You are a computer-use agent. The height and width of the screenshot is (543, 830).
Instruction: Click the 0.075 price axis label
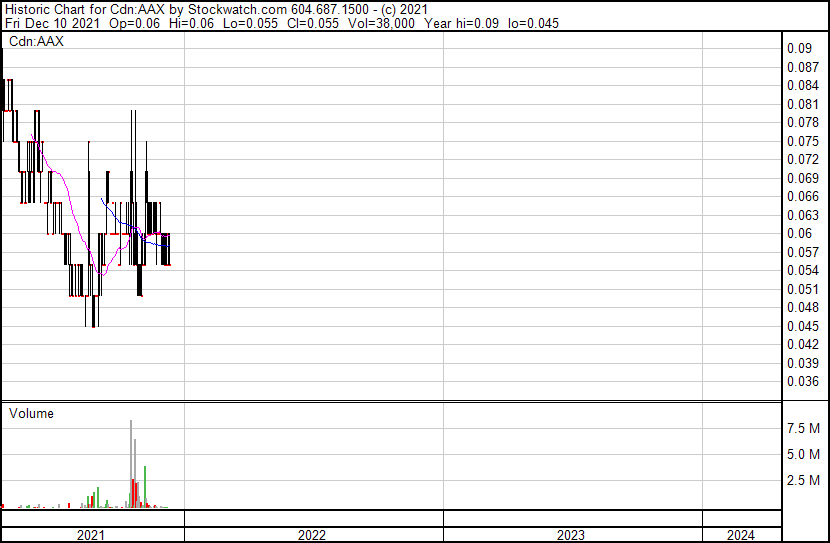click(802, 141)
